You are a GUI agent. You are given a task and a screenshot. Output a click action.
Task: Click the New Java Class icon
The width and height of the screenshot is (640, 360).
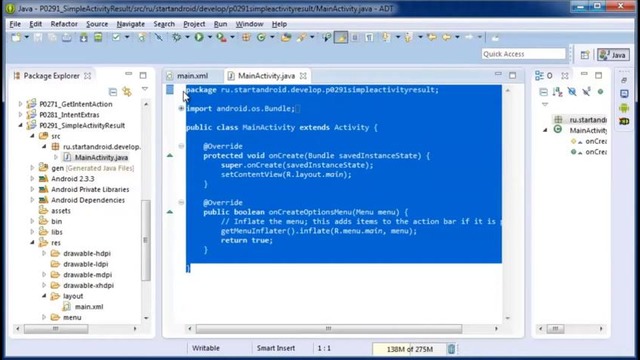pyautogui.click(x=261, y=38)
